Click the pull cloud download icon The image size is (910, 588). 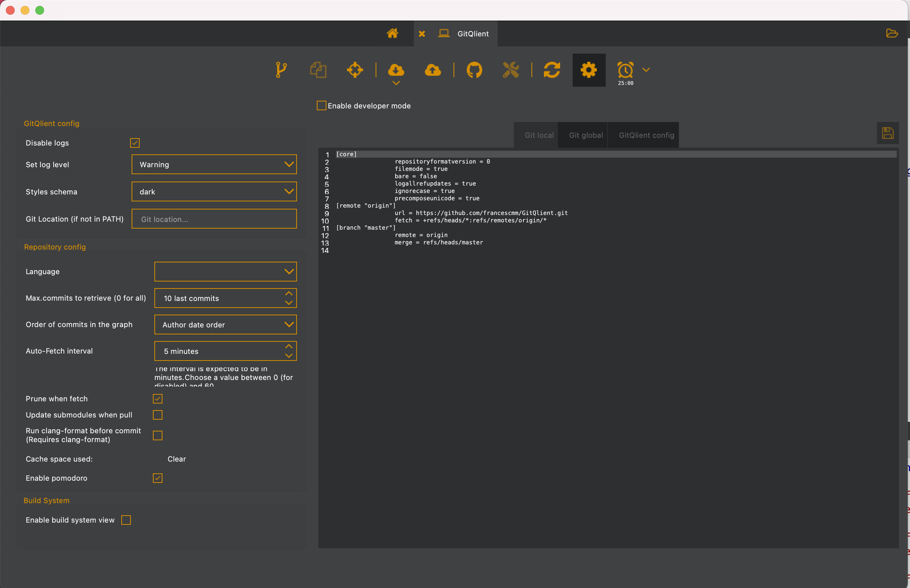pyautogui.click(x=395, y=70)
